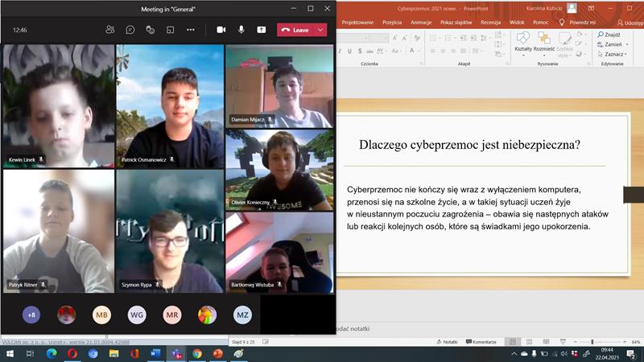The image size is (644, 362).
Task: Open the meeting chat conversation
Action: click(130, 30)
